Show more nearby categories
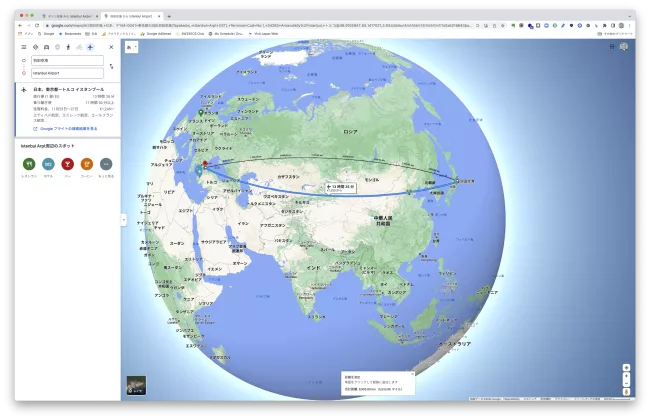The height and width of the screenshot is (420, 650). [106, 164]
